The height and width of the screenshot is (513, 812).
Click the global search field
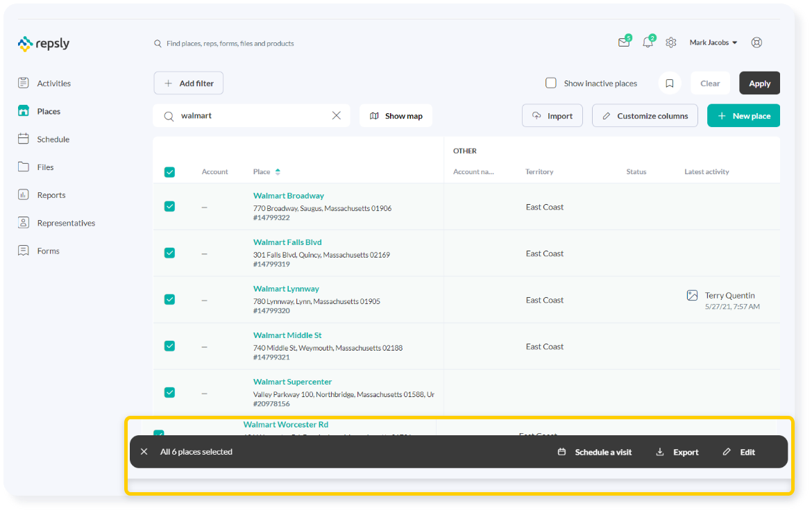(230, 44)
